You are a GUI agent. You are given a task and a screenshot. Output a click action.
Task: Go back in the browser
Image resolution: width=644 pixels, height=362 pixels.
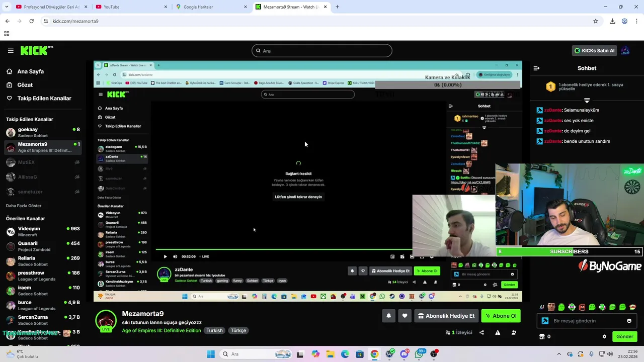[7, 21]
